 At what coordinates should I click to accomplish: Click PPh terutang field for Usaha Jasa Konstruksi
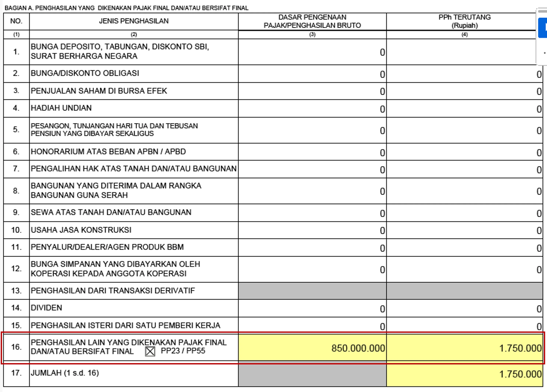pos(464,230)
